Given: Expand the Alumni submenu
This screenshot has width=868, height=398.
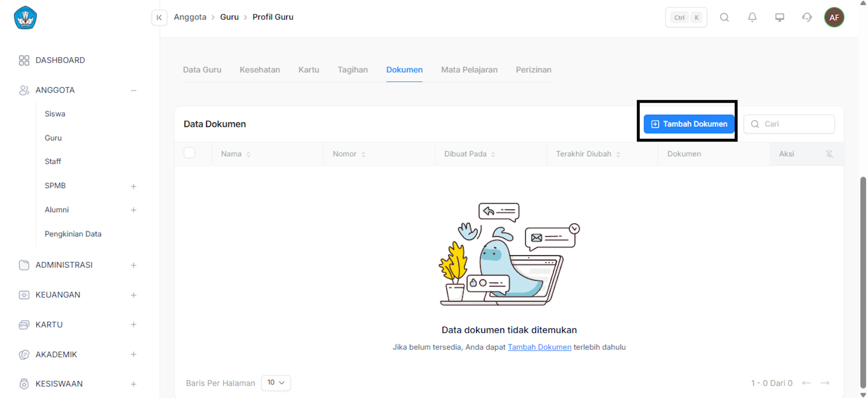Looking at the screenshot, I should [x=133, y=210].
